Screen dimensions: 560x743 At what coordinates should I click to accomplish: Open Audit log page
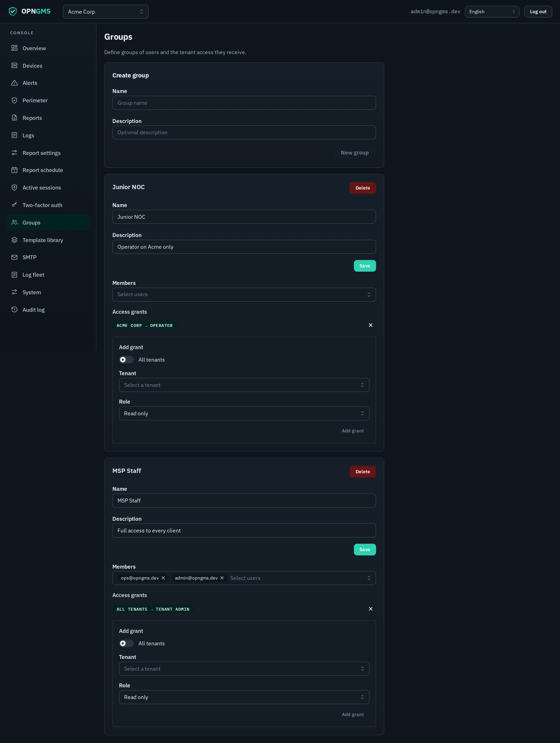(48, 310)
